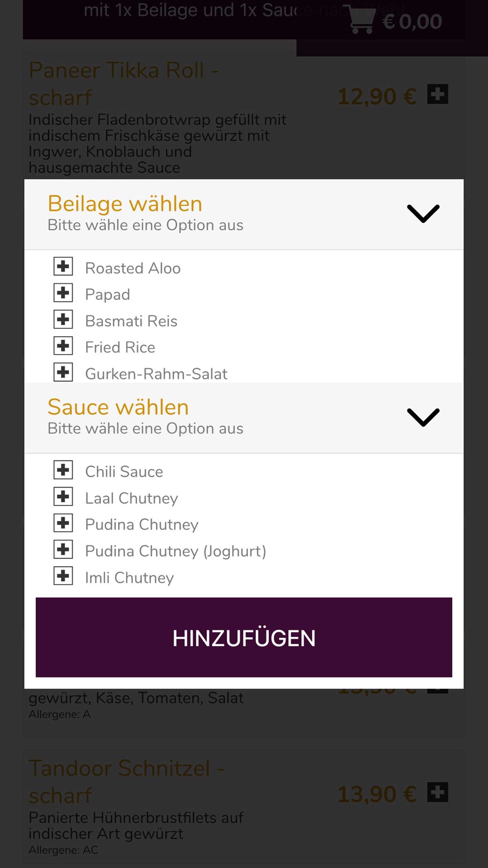
Task: Select Basmati Reis plus box
Action: pos(63,320)
